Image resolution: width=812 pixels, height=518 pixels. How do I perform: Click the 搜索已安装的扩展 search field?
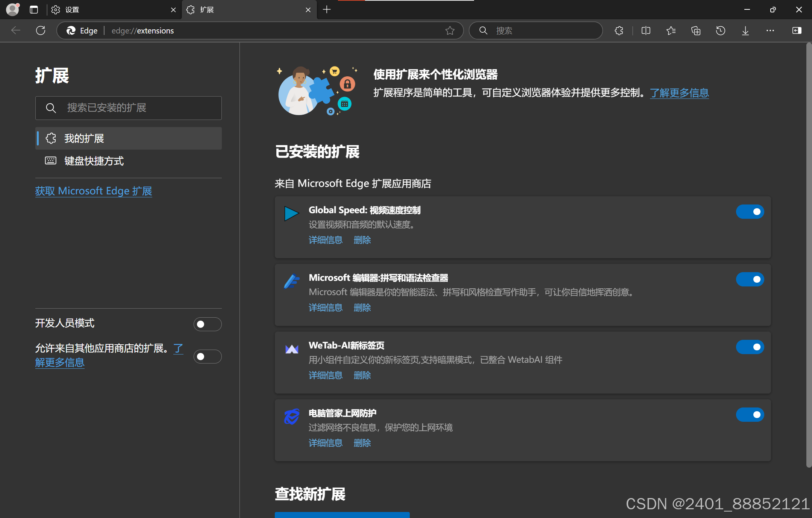pyautogui.click(x=128, y=108)
